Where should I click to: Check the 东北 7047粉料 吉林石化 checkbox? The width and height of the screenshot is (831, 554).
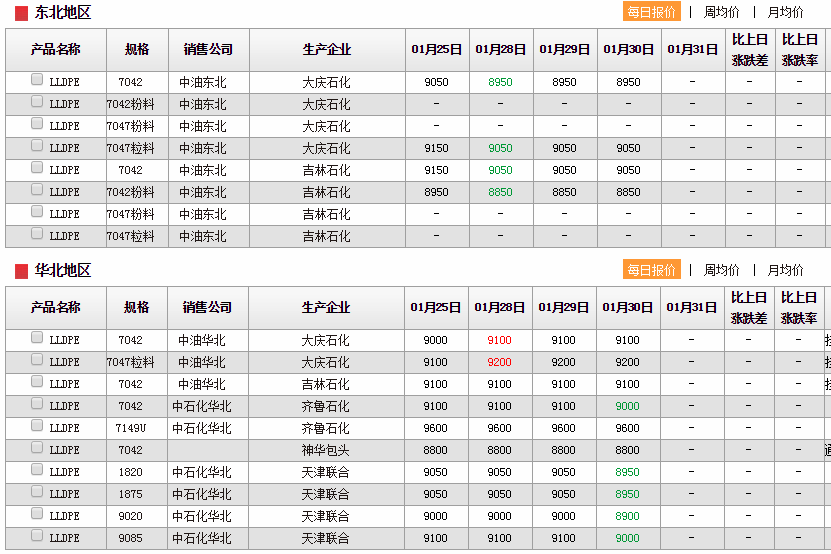(37, 212)
